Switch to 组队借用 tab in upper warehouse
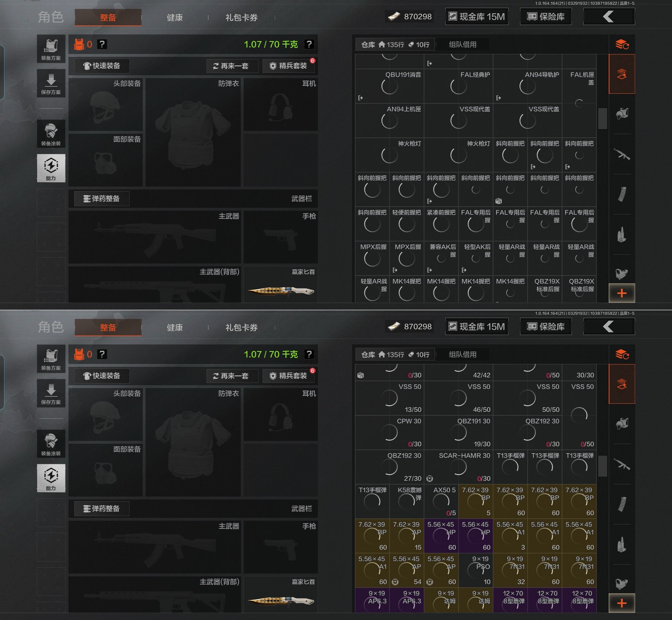 tap(463, 44)
